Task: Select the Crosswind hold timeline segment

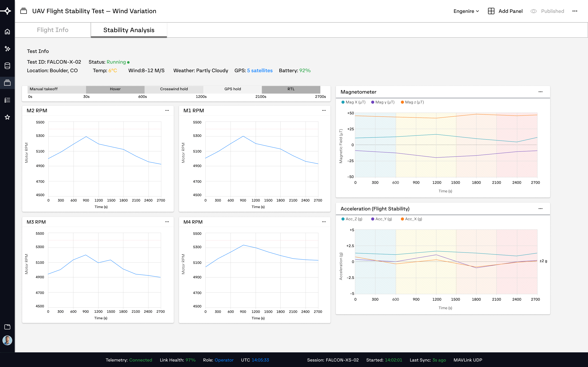Action: tap(174, 89)
